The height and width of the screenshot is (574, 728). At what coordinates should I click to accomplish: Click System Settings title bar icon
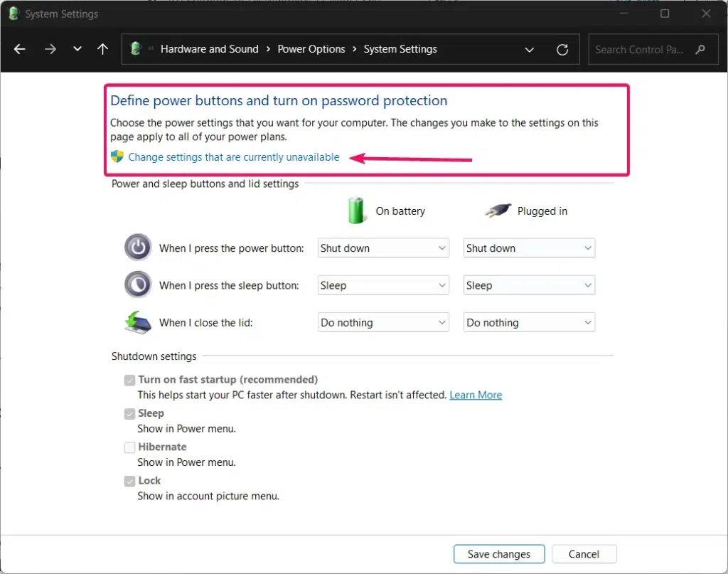[14, 14]
